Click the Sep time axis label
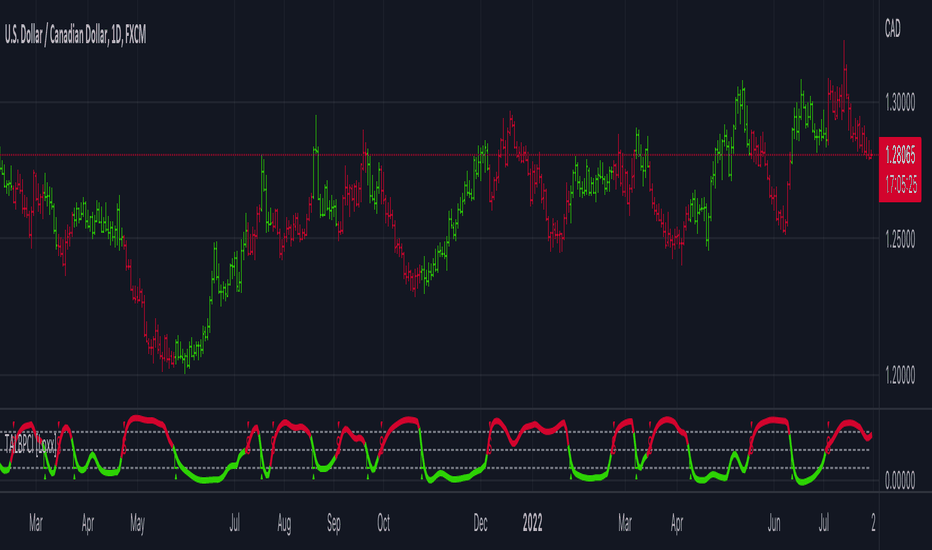The height and width of the screenshot is (550, 932). pyautogui.click(x=333, y=524)
